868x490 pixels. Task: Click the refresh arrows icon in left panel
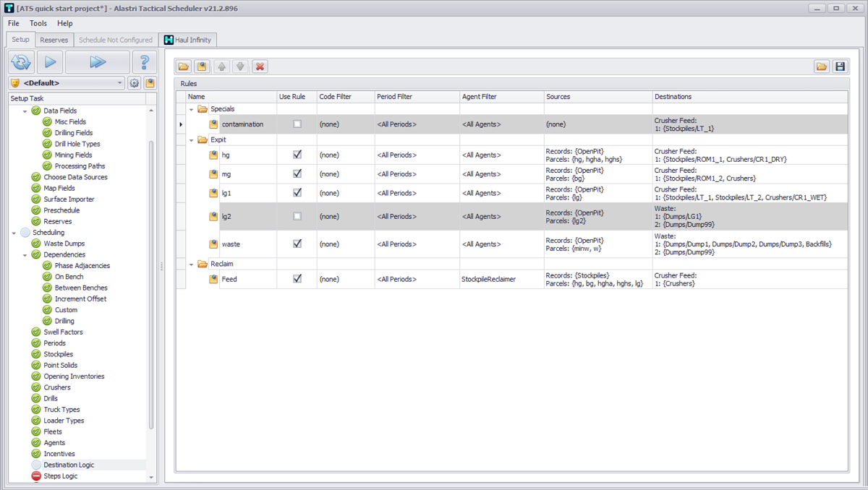pyautogui.click(x=22, y=62)
